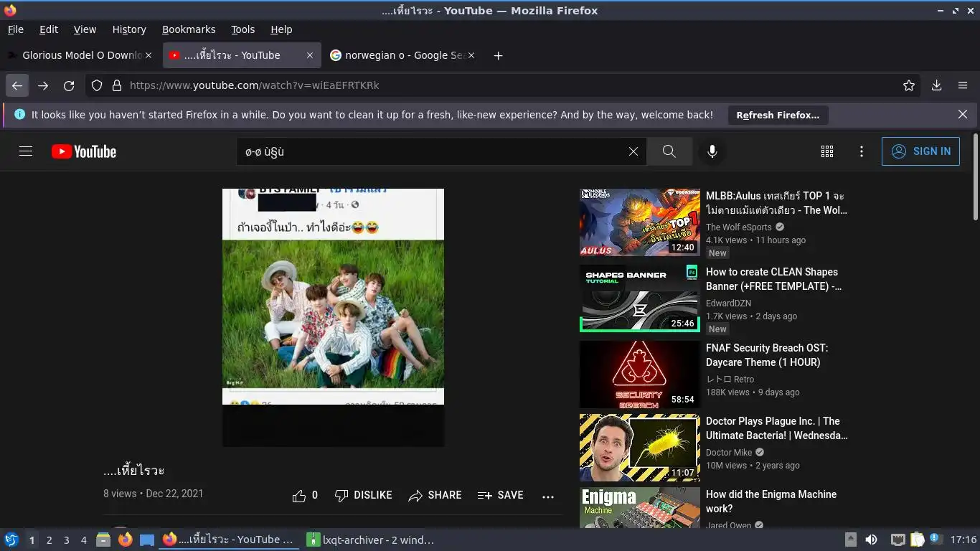Image resolution: width=980 pixels, height=551 pixels.
Task: Open the File menu
Action: pos(15,29)
